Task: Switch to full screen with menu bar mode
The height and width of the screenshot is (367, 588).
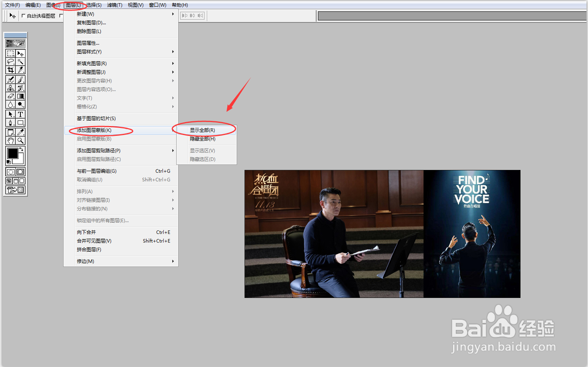Action: (16, 181)
